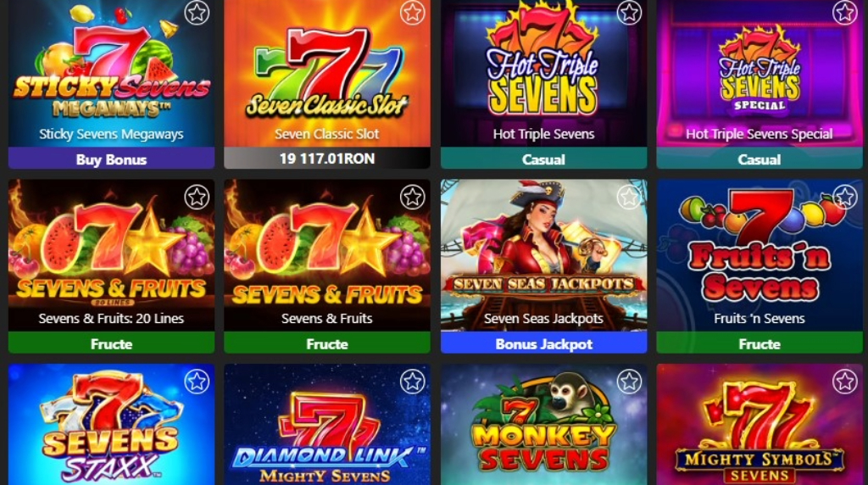
Task: Toggle favorite star on Seven Classic Slot
Action: 413,12
